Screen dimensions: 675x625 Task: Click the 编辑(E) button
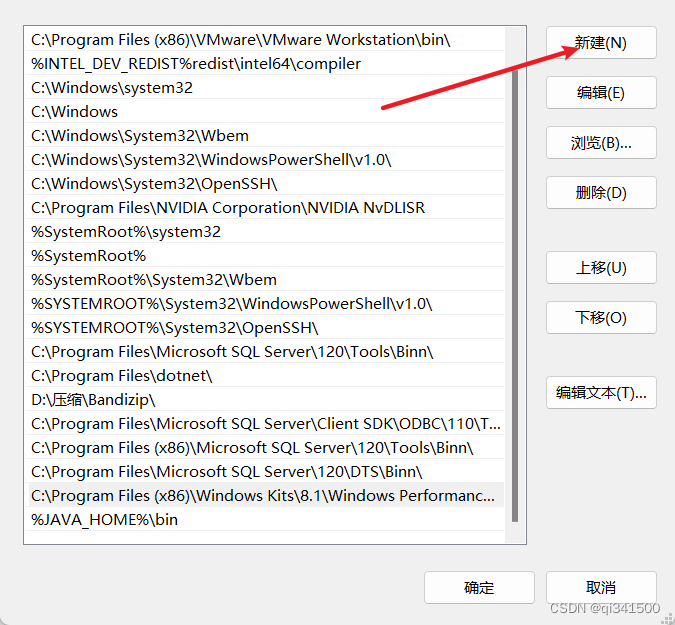pos(601,93)
